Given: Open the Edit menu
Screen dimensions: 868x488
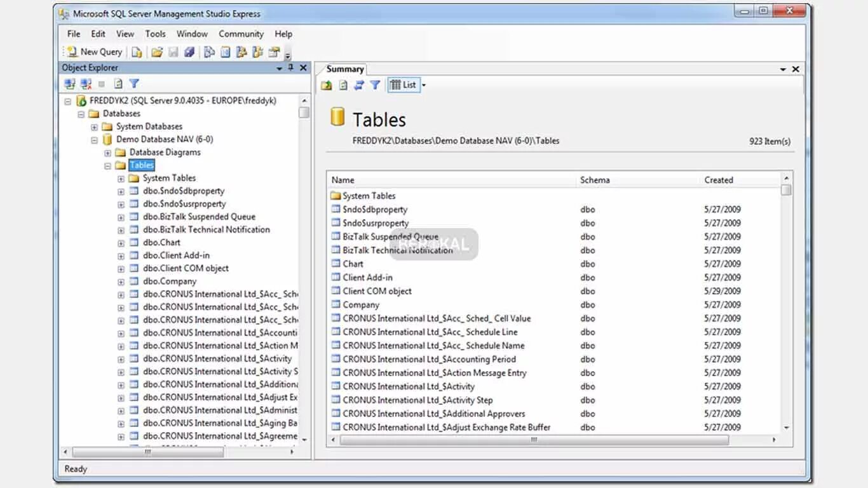Looking at the screenshot, I should tap(98, 34).
